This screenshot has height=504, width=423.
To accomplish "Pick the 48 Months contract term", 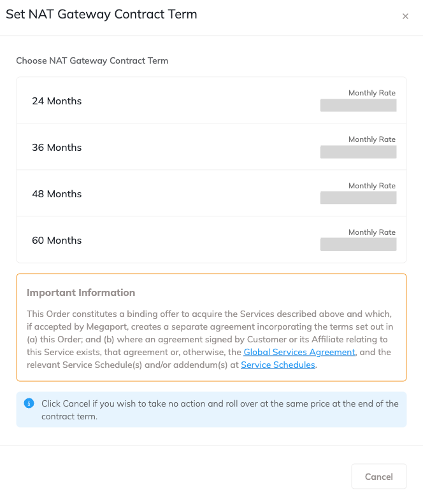I will [x=57, y=194].
